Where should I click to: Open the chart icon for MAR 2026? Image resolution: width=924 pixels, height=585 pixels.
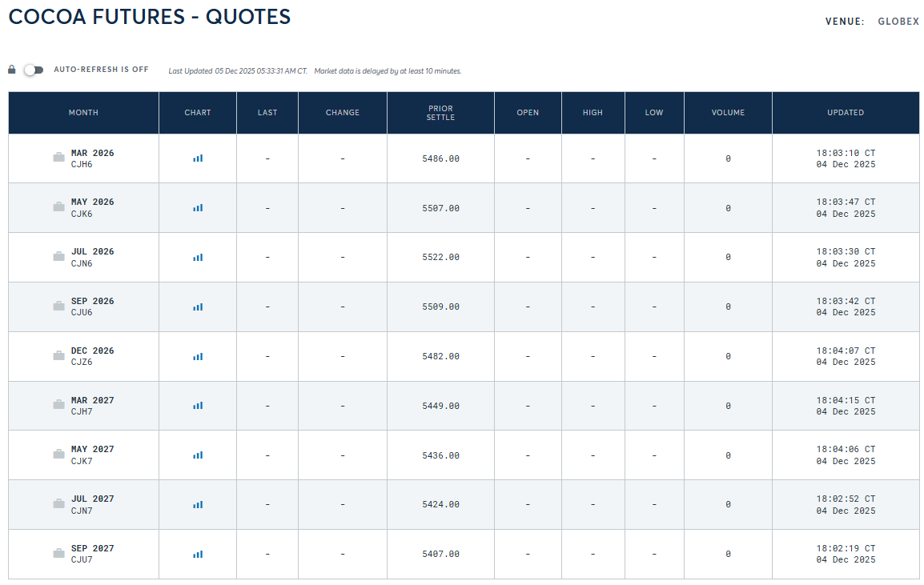point(198,158)
